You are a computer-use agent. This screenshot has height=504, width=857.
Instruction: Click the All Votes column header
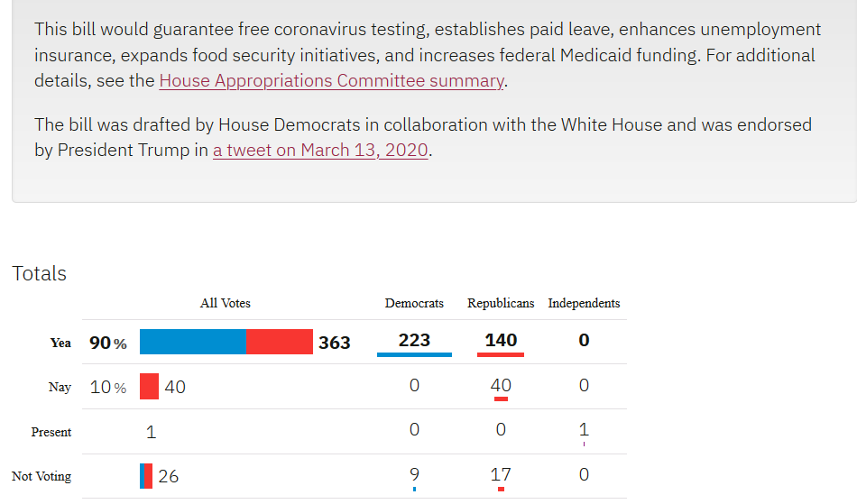coord(226,303)
